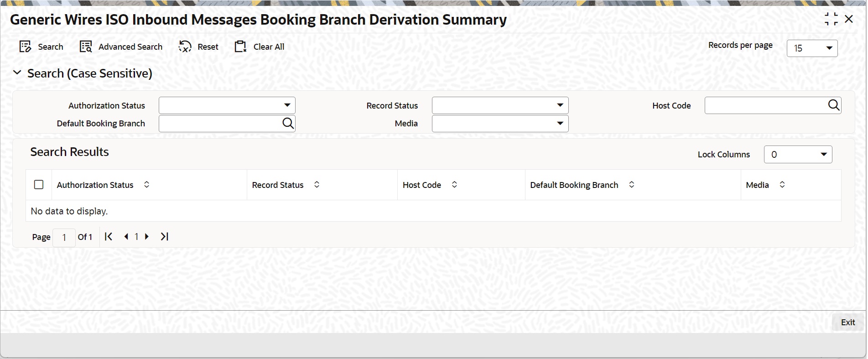Open Records per page dropdown
The image size is (868, 359).
pyautogui.click(x=812, y=48)
